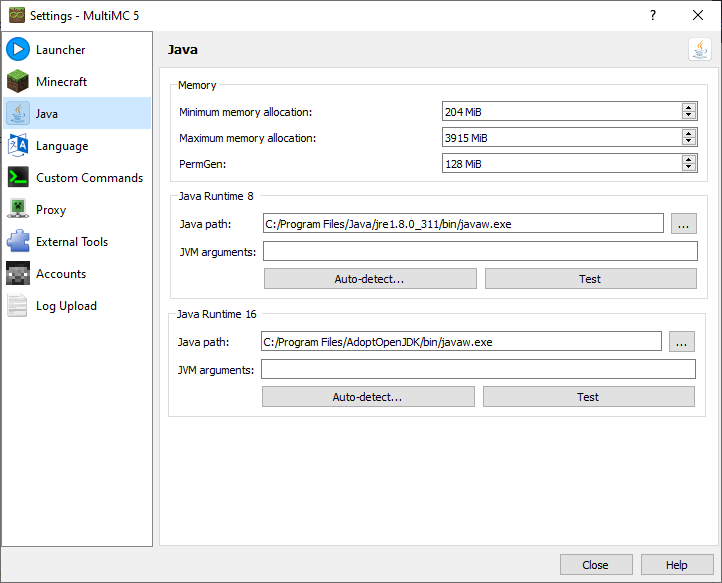Select the Java coffee cup sidebar icon
Viewport: 722px width, 583px height.
click(18, 113)
